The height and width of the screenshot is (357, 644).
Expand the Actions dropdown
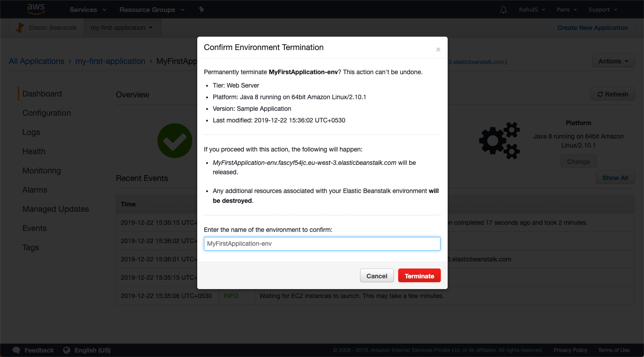[x=613, y=61]
